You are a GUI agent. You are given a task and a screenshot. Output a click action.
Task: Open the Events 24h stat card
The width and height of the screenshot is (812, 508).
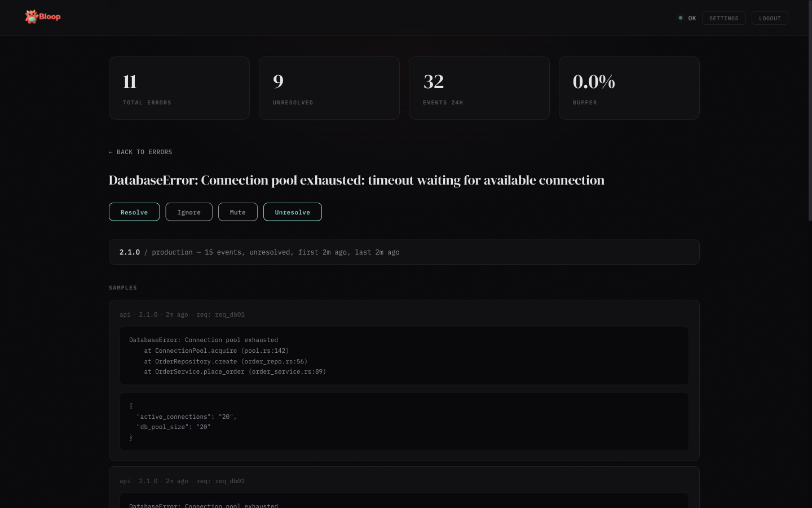click(x=479, y=87)
